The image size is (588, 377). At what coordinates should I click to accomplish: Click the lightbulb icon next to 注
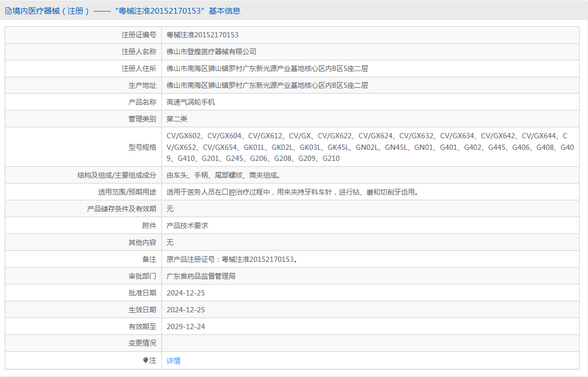pyautogui.click(x=146, y=360)
